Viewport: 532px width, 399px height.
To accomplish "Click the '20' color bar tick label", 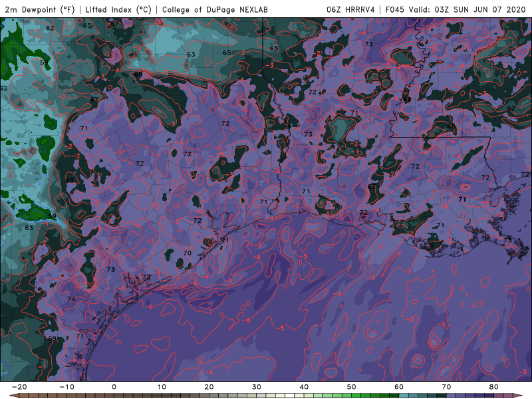I will (x=209, y=387).
